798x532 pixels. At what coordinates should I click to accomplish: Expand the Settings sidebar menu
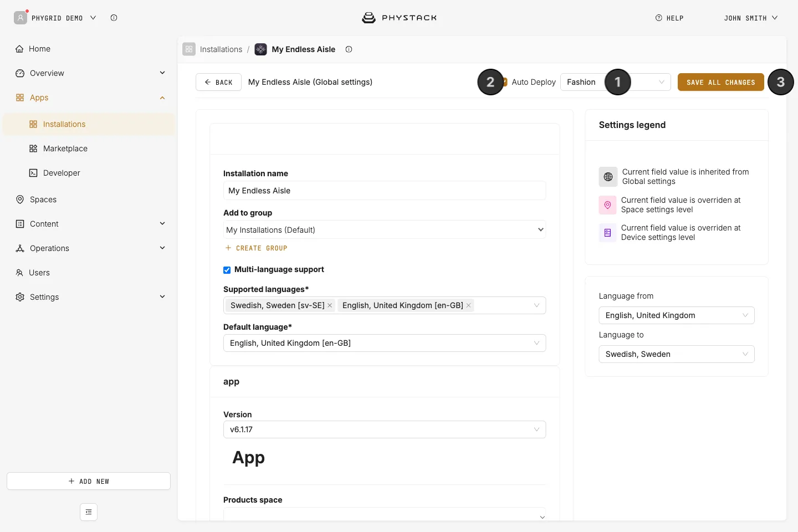(x=89, y=297)
